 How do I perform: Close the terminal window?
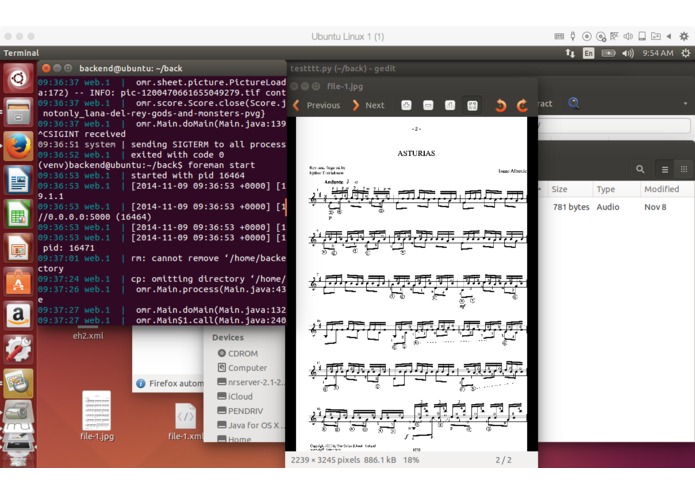coord(46,68)
